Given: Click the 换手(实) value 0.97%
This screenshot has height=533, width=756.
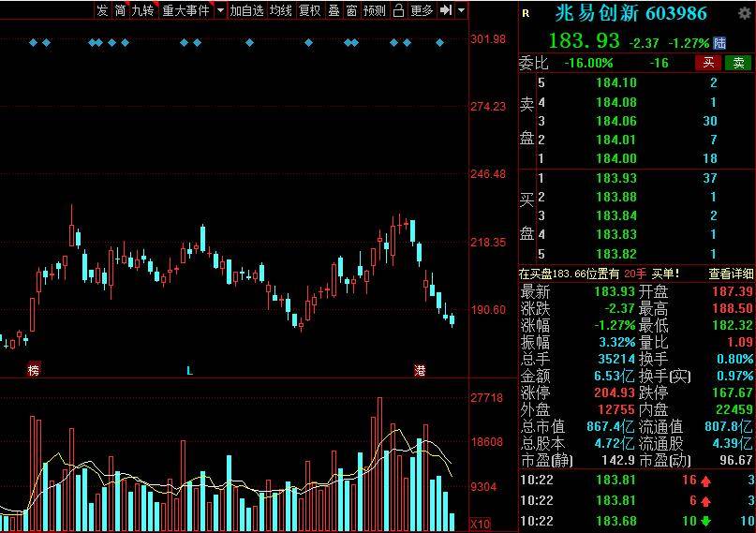Looking at the screenshot, I should coord(734,376).
